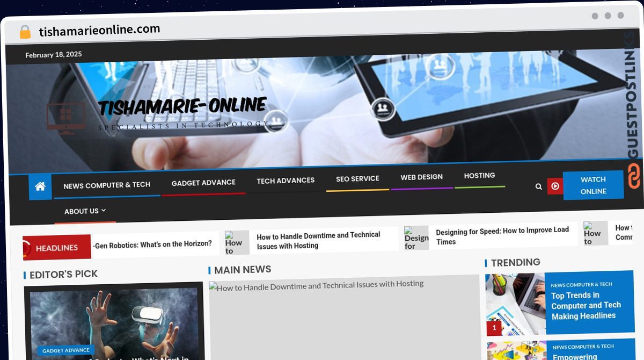The image size is (644, 360).
Task: Open 'Designing for Speed' headline link
Action: pos(502,235)
